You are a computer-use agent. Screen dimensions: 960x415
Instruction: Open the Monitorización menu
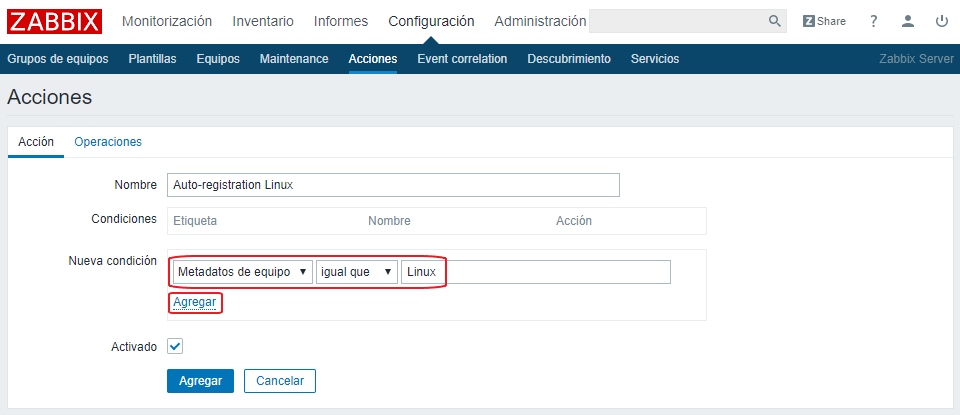167,21
